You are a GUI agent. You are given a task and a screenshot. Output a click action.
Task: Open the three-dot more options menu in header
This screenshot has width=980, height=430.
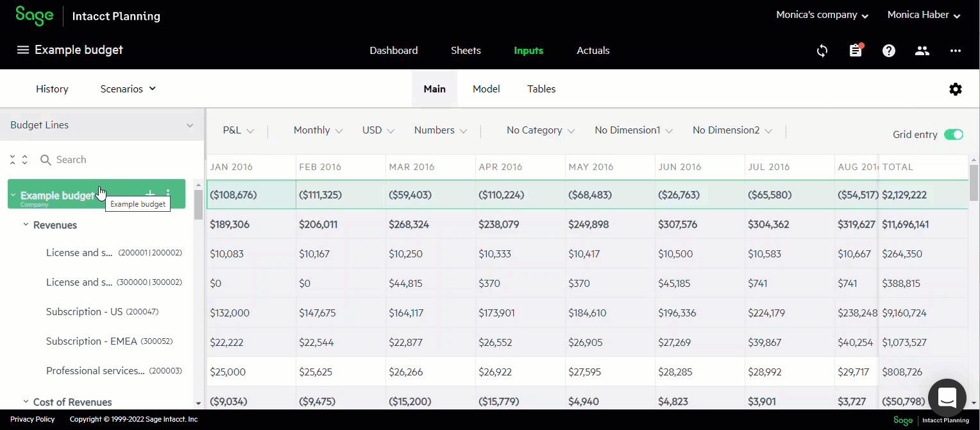956,51
